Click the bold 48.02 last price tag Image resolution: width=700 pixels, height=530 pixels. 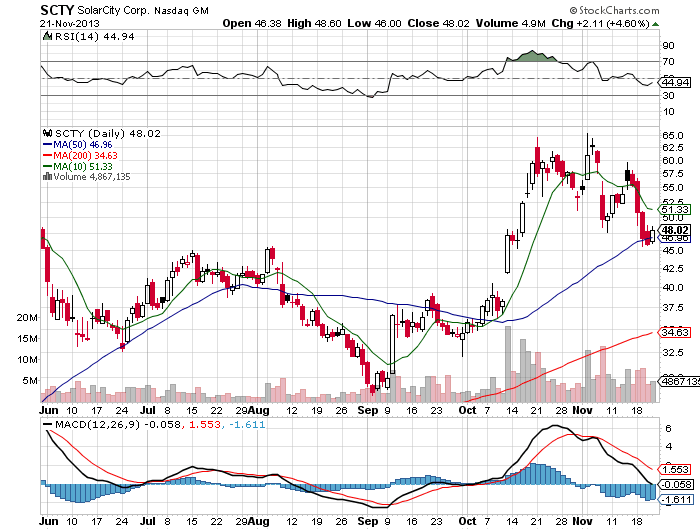pos(675,230)
